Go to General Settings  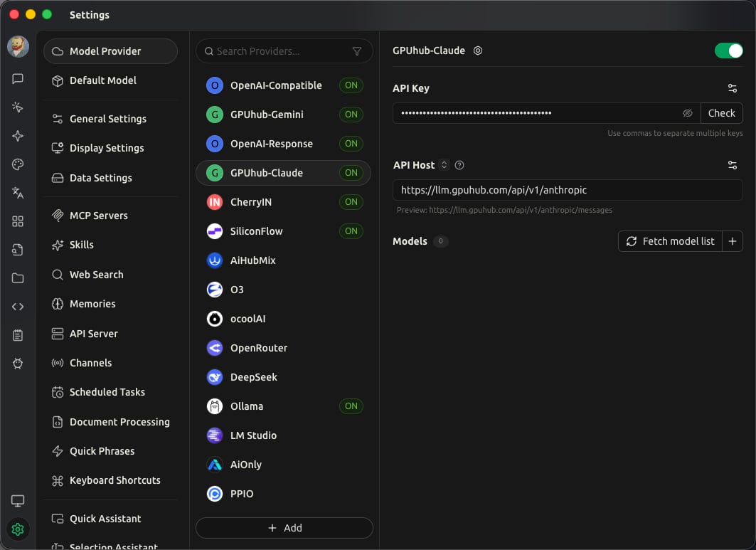click(110, 119)
